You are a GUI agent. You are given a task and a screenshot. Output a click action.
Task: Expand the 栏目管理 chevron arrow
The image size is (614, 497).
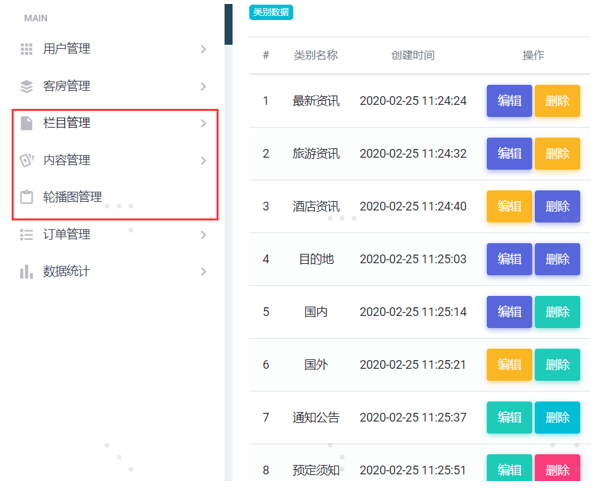click(x=203, y=123)
